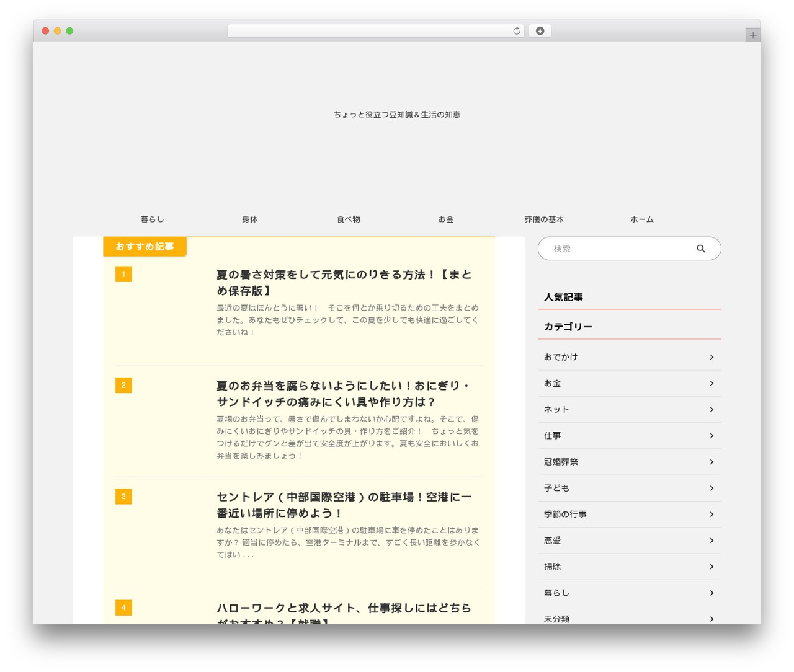Image resolution: width=794 pixels, height=672 pixels.
Task: Expand the おでかけ category arrow
Action: pos(711,357)
